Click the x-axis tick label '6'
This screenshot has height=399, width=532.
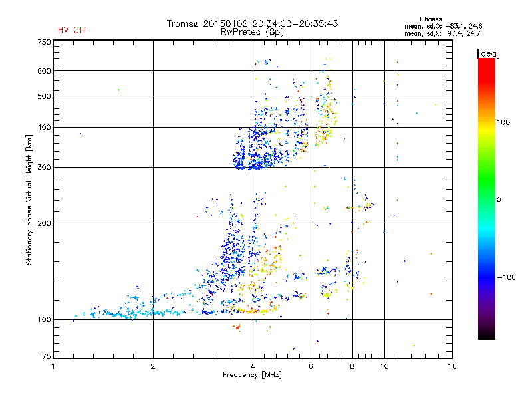311,366
